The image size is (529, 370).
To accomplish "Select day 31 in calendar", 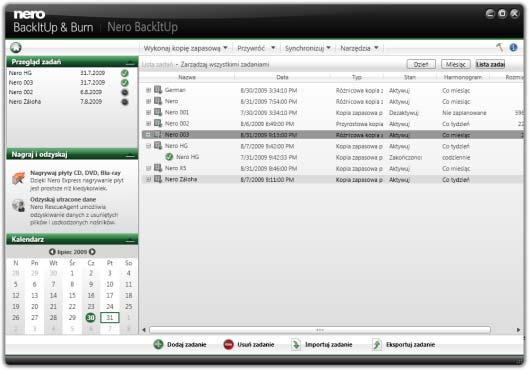I will pyautogui.click(x=110, y=317).
